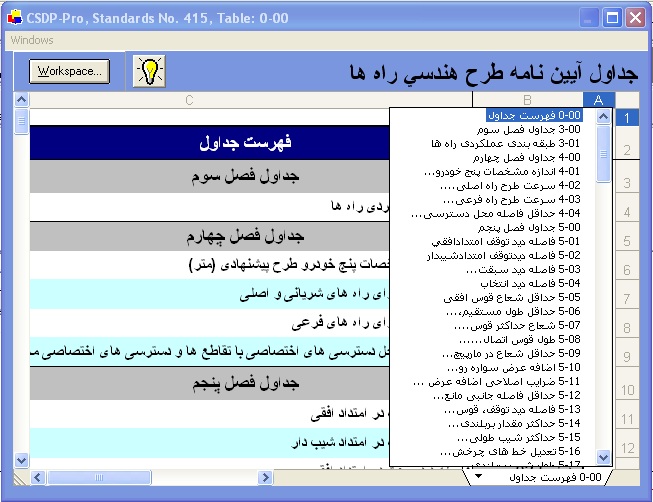Image resolution: width=653 pixels, height=502 pixels.
Task: Select list entry 4-01 اندازه مشخصات پنج خودرو
Action: coord(502,172)
